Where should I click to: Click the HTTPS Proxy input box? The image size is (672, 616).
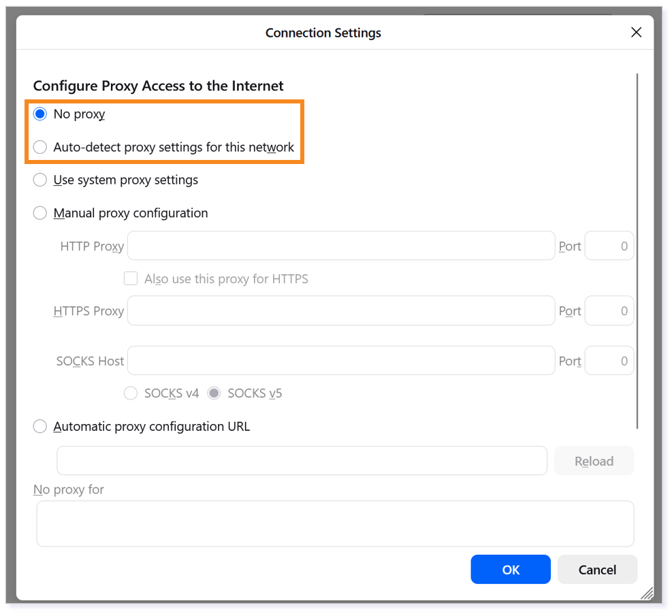[340, 310]
